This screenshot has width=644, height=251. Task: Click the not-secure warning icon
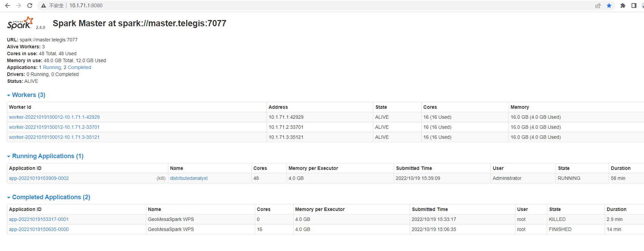coord(44,6)
